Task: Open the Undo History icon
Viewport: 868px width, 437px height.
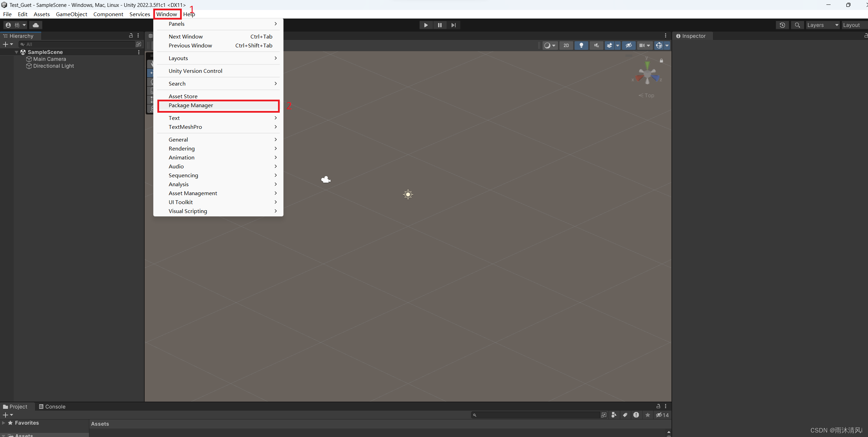Action: pyautogui.click(x=782, y=25)
